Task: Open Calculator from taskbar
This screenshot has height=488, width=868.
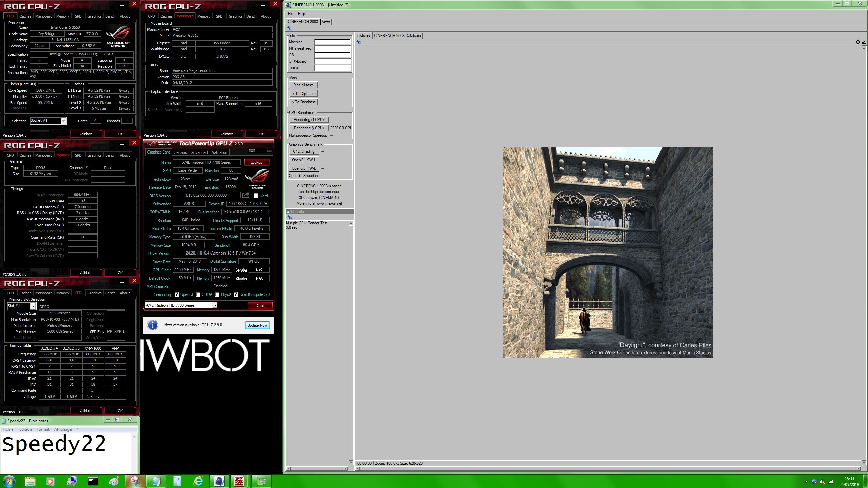Action: click(x=177, y=481)
